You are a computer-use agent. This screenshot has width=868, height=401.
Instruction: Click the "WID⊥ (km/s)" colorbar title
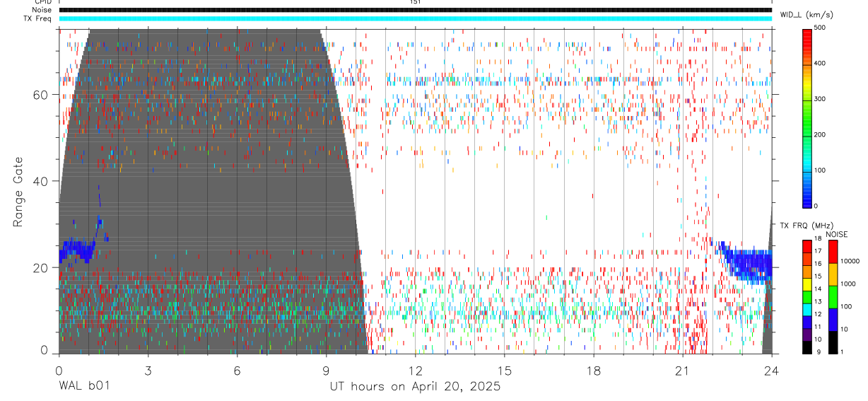(807, 14)
